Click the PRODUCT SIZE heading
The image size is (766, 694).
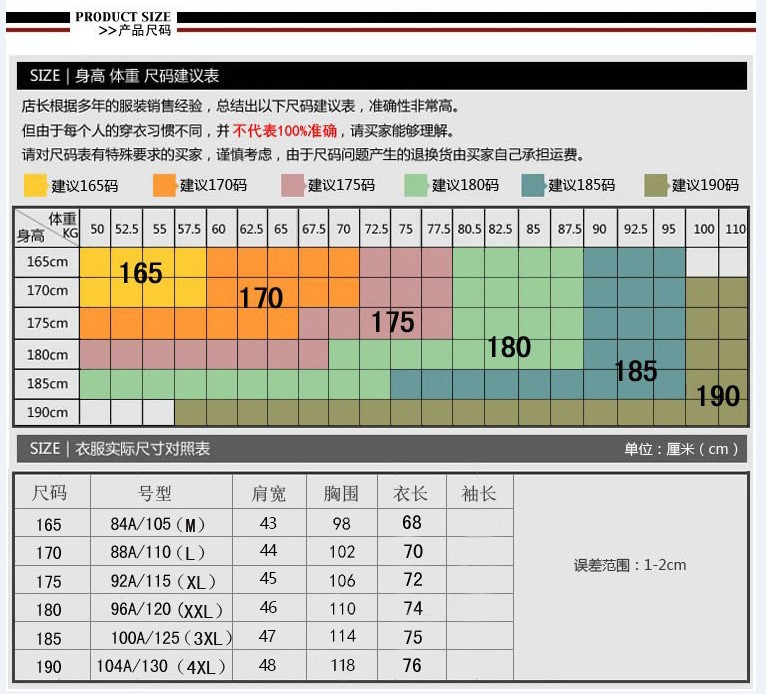(x=123, y=17)
